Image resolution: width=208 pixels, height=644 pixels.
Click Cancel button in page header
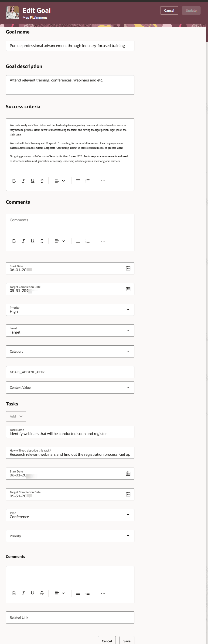169,10
